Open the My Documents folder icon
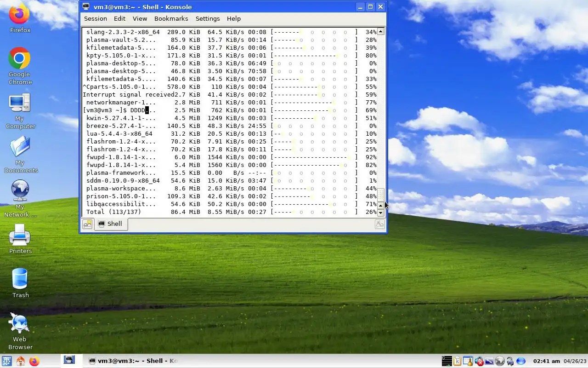Screen dimensions: 588x368 (20, 155)
